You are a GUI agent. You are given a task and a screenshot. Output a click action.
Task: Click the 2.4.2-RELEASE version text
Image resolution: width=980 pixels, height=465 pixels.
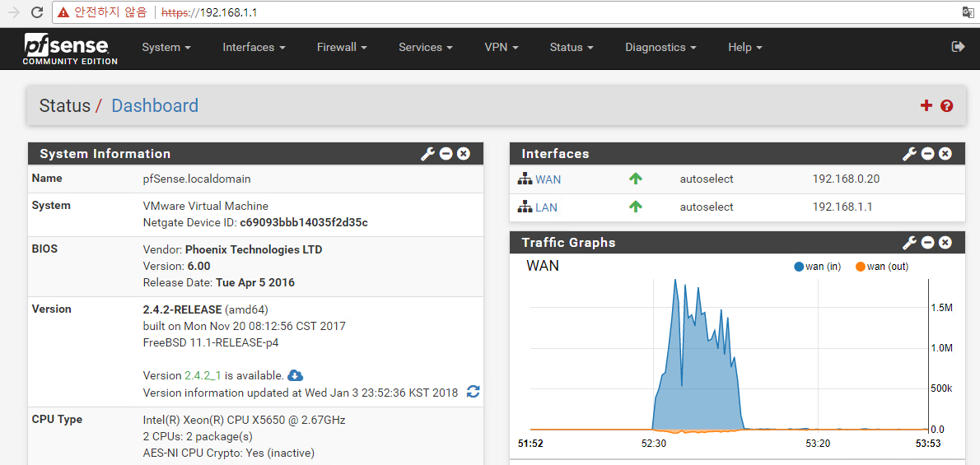(183, 309)
